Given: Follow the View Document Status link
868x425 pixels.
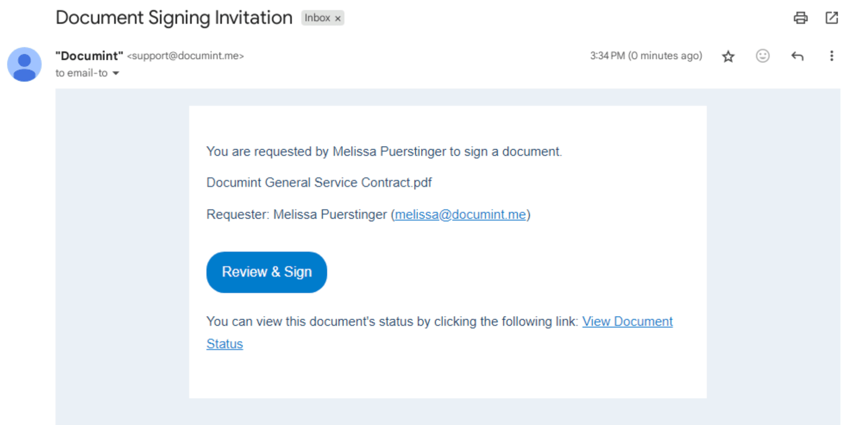Looking at the screenshot, I should (627, 322).
